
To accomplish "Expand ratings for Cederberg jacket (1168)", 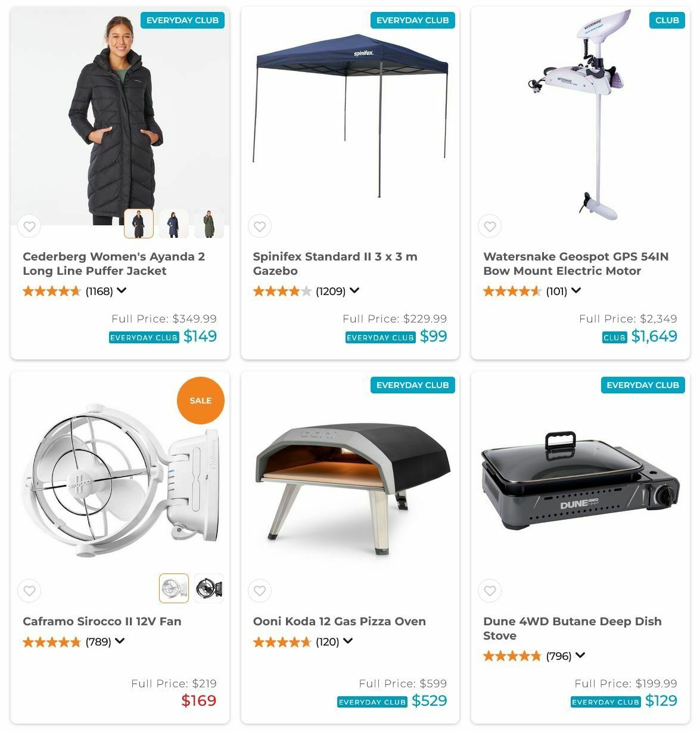I will pos(122,291).
